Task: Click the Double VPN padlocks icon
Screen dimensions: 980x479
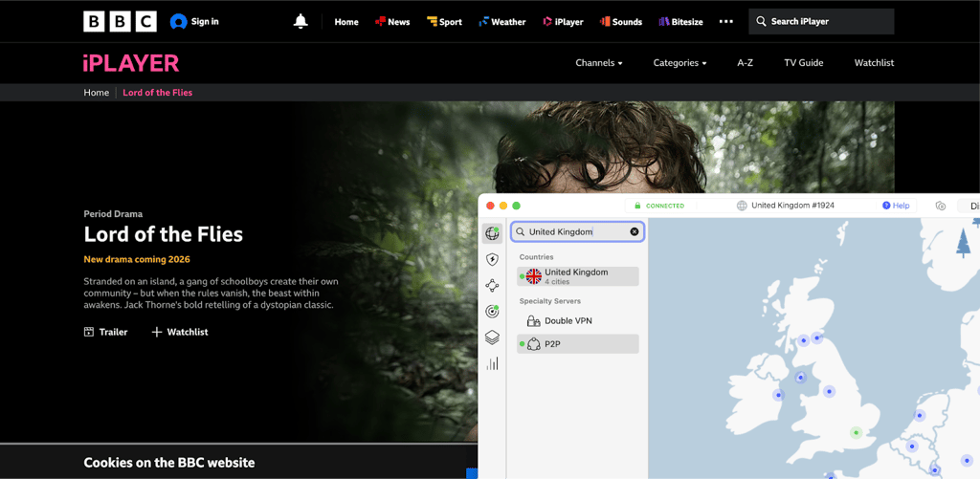Action: [x=533, y=321]
